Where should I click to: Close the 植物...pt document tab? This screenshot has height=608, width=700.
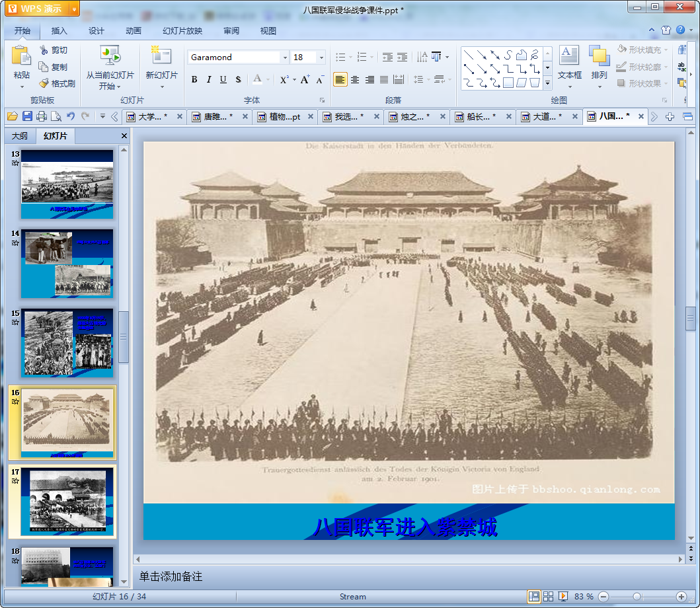(311, 116)
